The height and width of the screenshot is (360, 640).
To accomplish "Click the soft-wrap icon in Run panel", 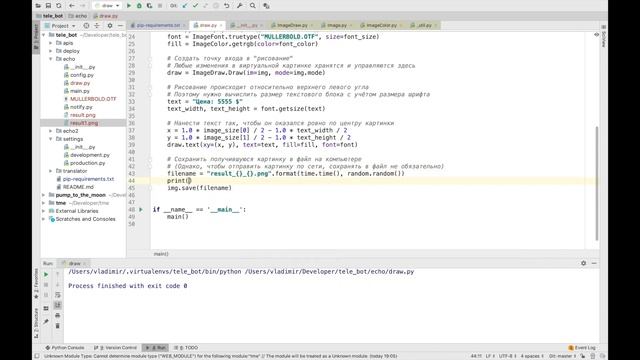I will [58, 295].
